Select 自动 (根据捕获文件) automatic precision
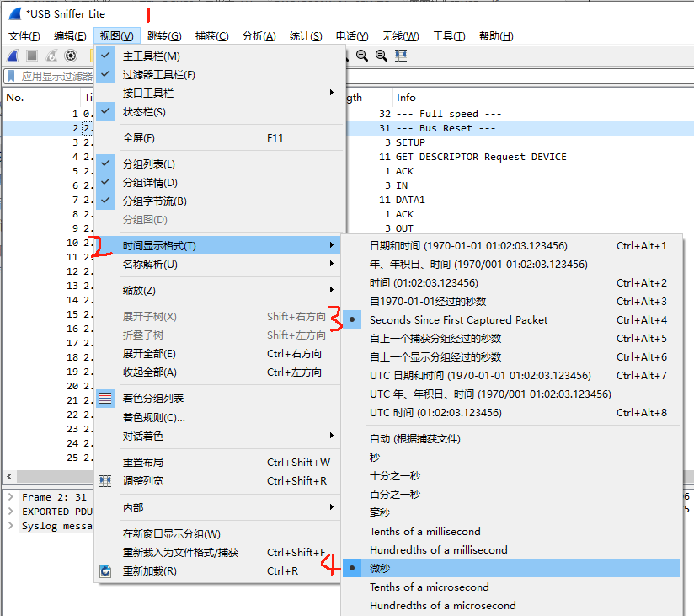This screenshot has height=616, width=694. click(511, 439)
